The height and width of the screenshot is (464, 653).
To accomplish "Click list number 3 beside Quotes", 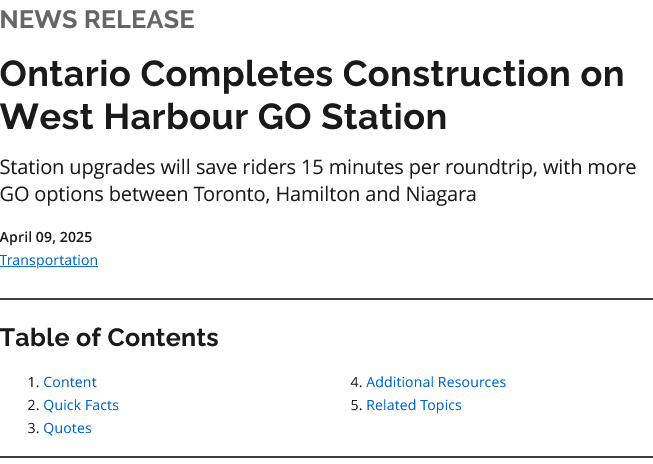I will coord(32,428).
